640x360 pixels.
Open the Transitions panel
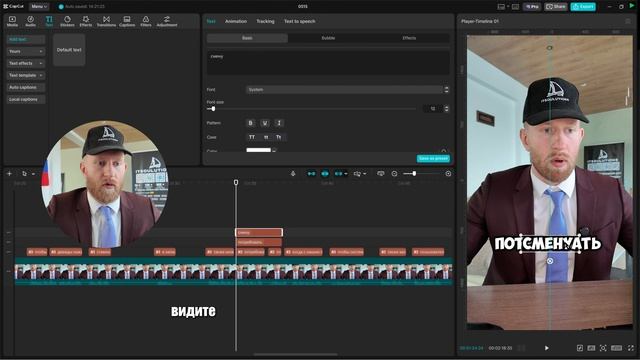pyautogui.click(x=106, y=21)
